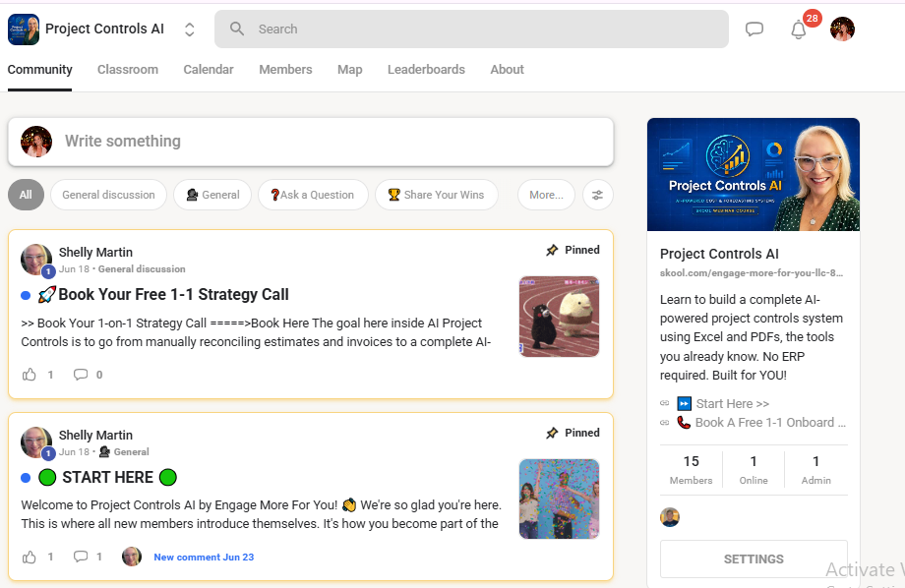Like the START HERE post

pos(29,557)
